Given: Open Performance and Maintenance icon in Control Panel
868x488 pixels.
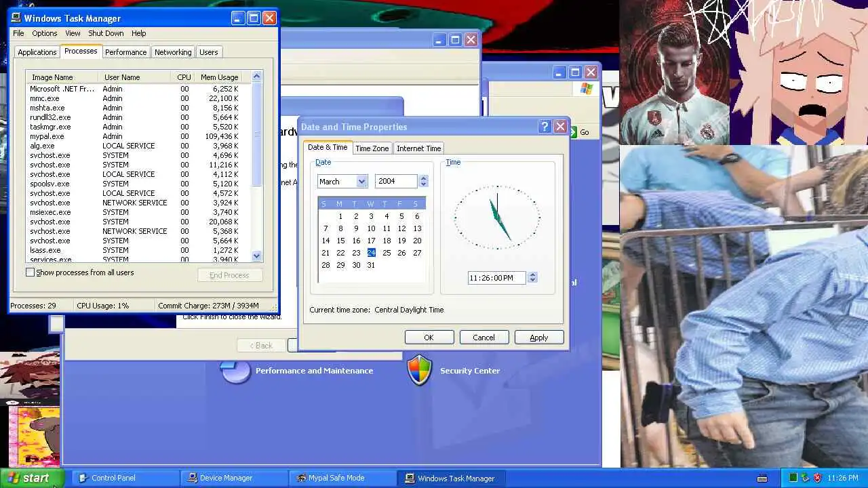Looking at the screenshot, I should pos(236,371).
